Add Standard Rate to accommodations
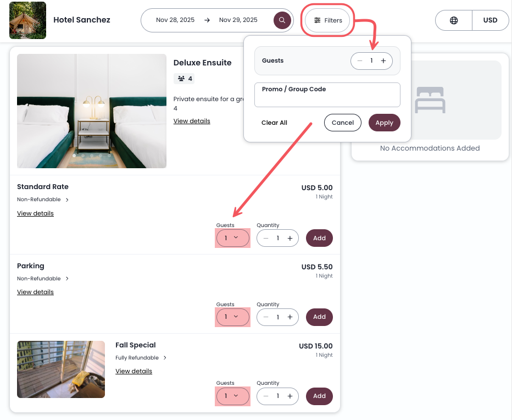 point(319,238)
